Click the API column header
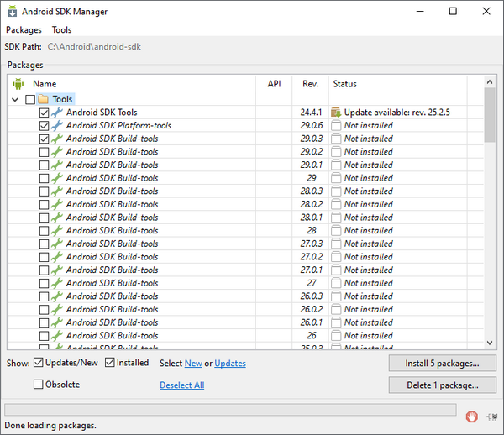The width and height of the screenshot is (504, 435). pyautogui.click(x=274, y=84)
